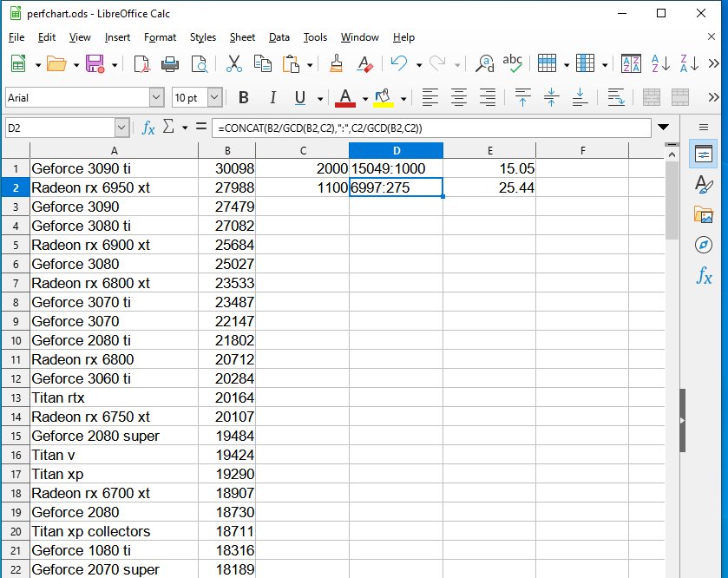Open the File menu
The image size is (728, 578).
tap(16, 37)
